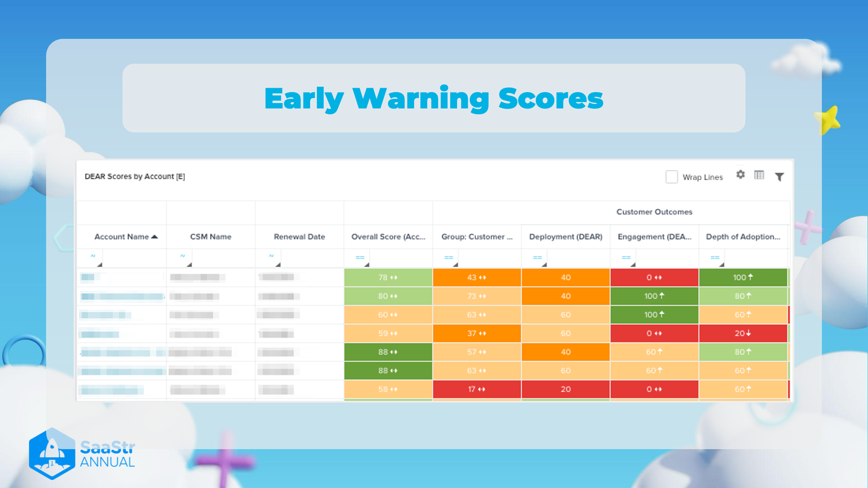Click Engagement cell 100 in the 80 row

click(x=654, y=296)
